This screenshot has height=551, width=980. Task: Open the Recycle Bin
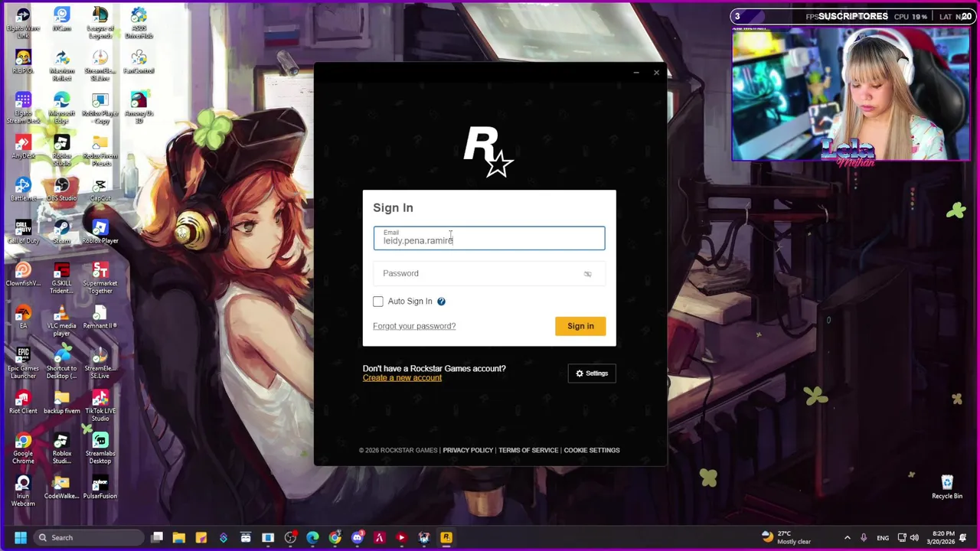click(x=947, y=487)
